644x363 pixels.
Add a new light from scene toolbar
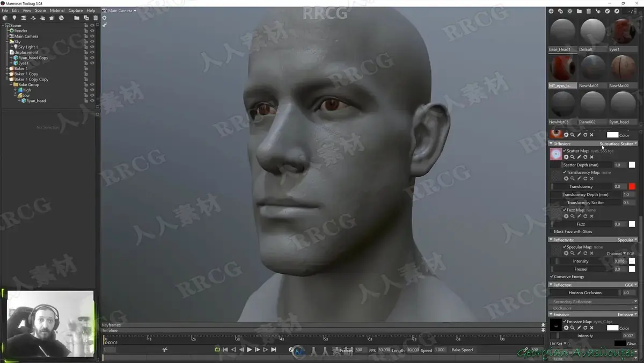pyautogui.click(x=14, y=18)
